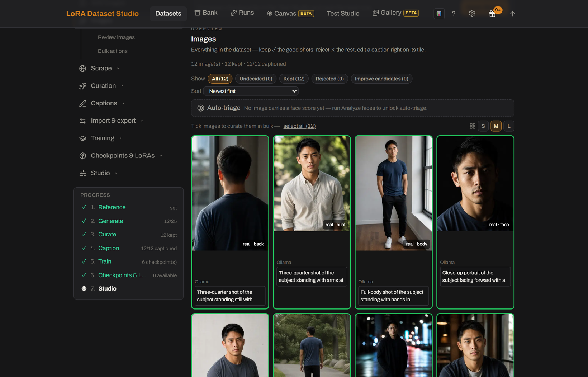
Task: Open the help question mark icon
Action: (x=454, y=14)
